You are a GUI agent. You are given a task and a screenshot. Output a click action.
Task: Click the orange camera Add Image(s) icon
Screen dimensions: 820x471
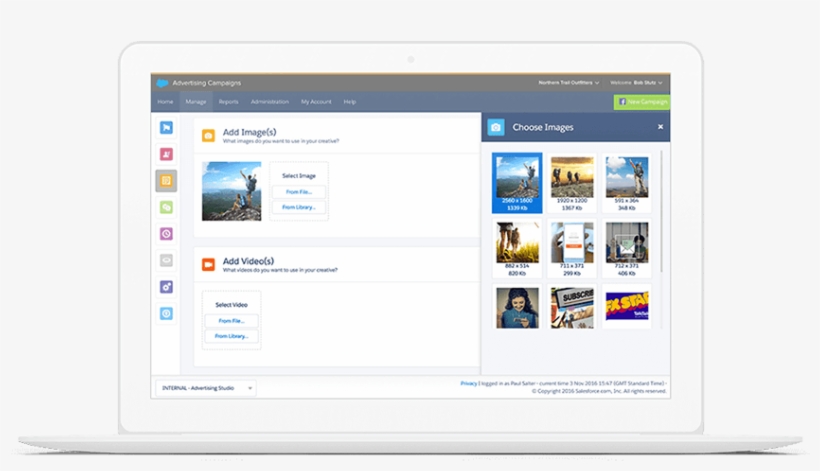coord(208,136)
